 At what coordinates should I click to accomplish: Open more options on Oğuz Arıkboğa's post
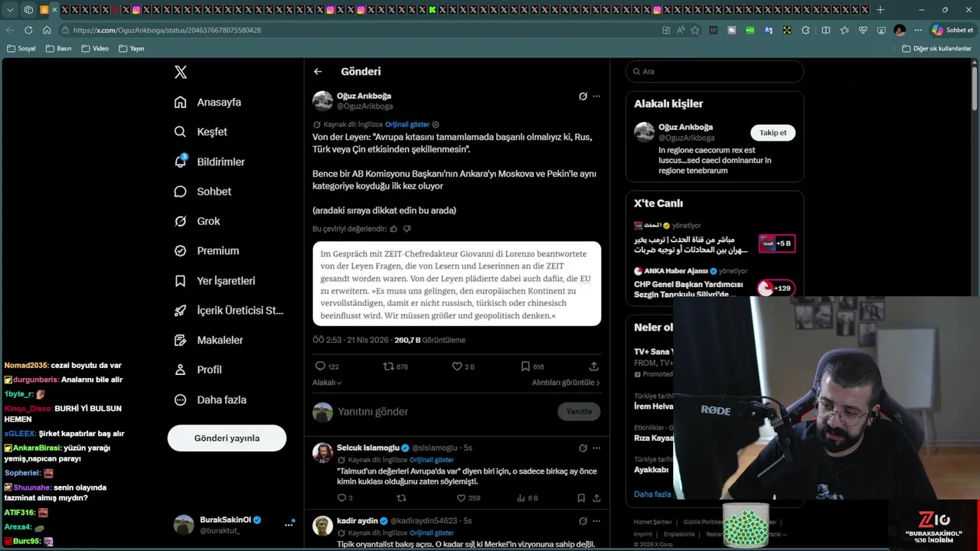click(x=596, y=96)
